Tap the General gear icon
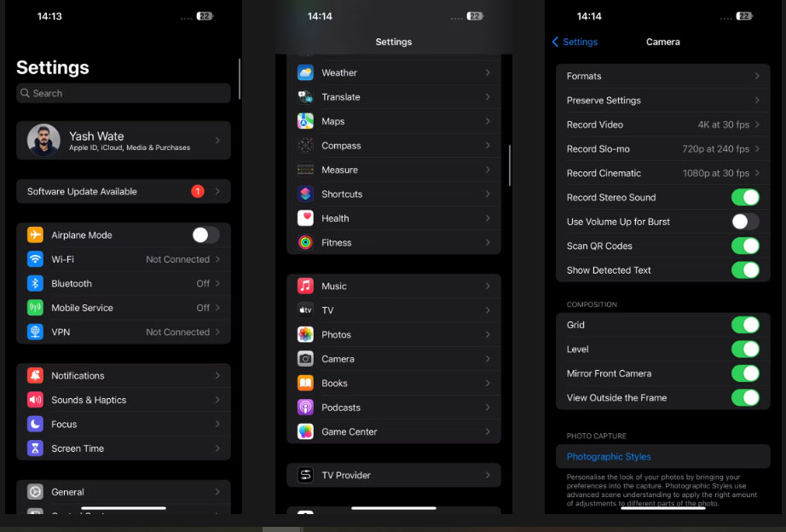This screenshot has height=532, width=786. 35,492
